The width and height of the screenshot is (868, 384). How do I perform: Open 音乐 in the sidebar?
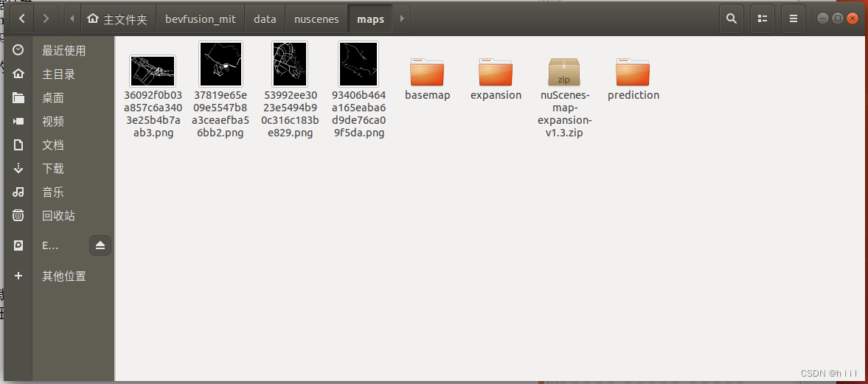[x=53, y=192]
